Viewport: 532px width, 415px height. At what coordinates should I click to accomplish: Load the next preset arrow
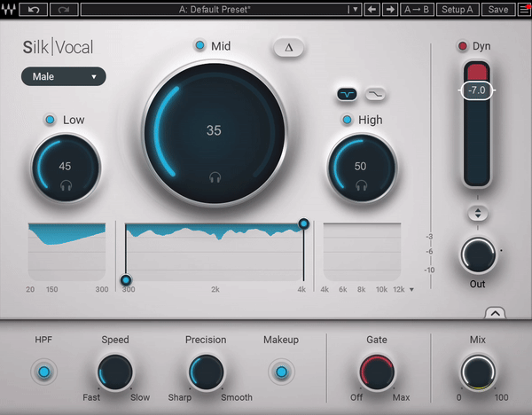click(x=390, y=10)
